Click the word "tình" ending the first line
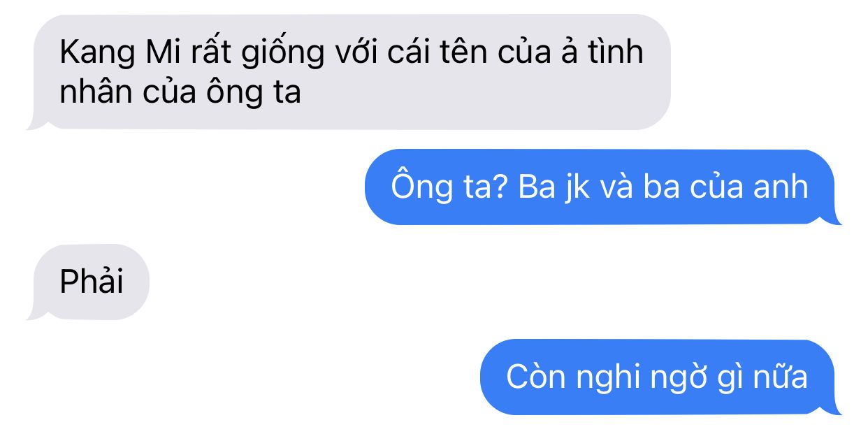Viewport: 868px width, 427px height. (x=614, y=52)
